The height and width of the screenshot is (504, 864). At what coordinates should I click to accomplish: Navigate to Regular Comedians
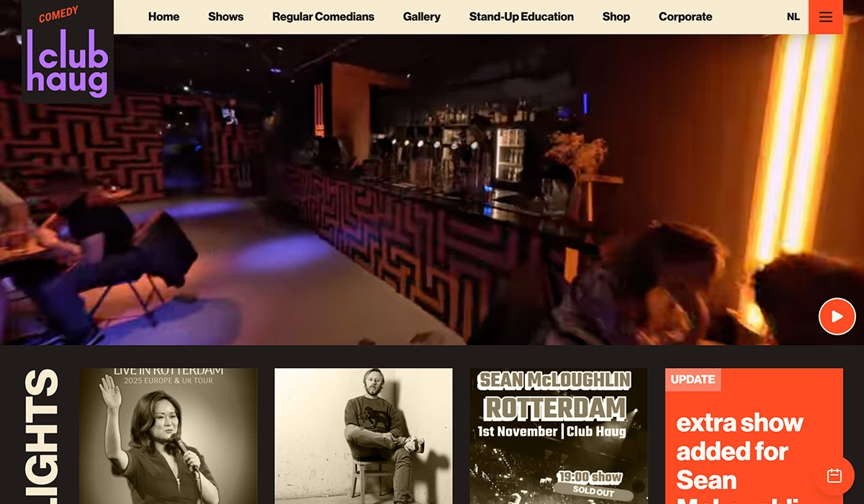323,17
